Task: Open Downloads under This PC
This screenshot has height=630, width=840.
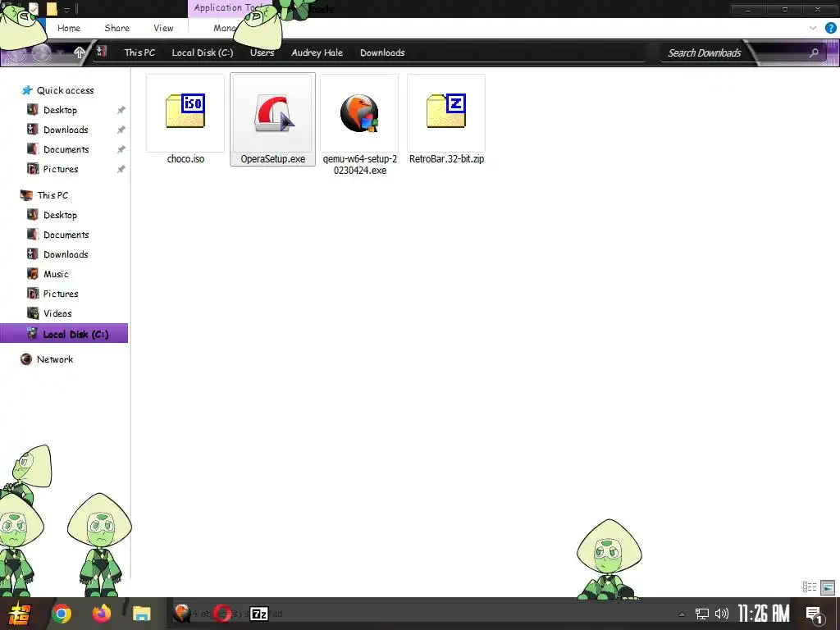Action: (x=66, y=254)
